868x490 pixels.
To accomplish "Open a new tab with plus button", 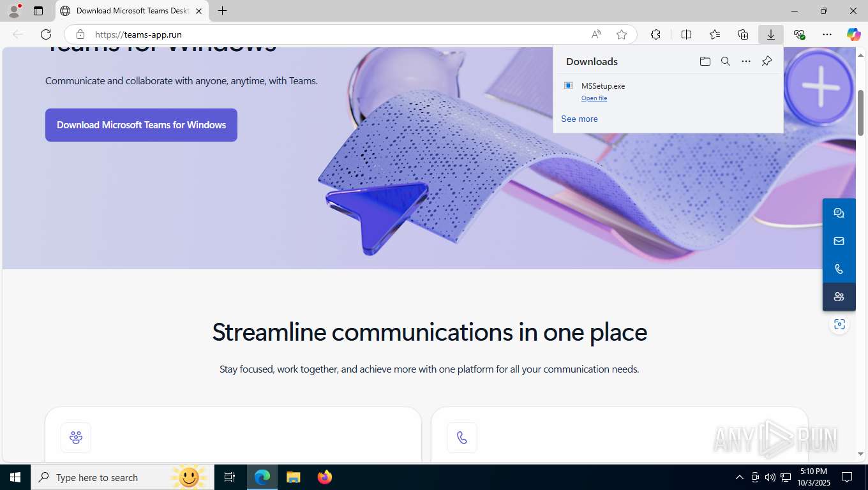I will pyautogui.click(x=222, y=11).
